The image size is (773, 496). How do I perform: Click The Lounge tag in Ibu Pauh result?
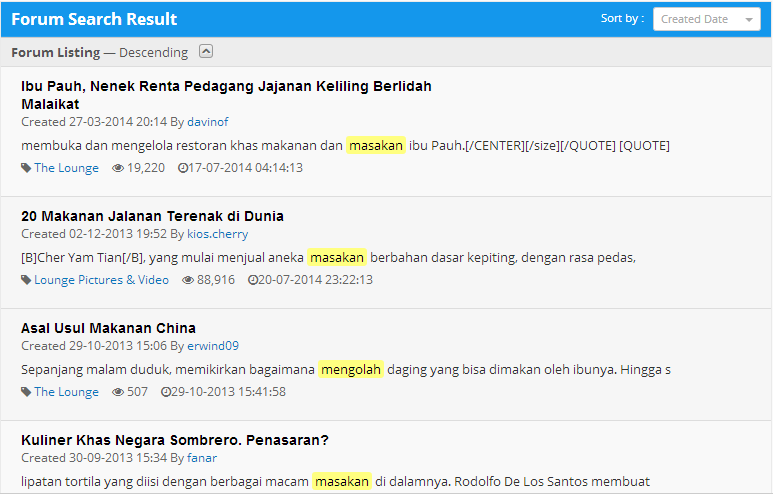click(66, 168)
